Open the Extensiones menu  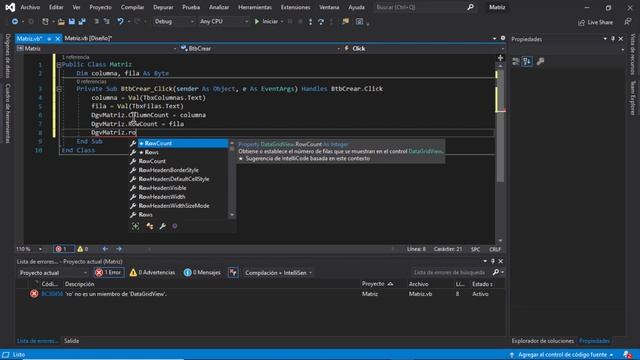click(295, 7)
